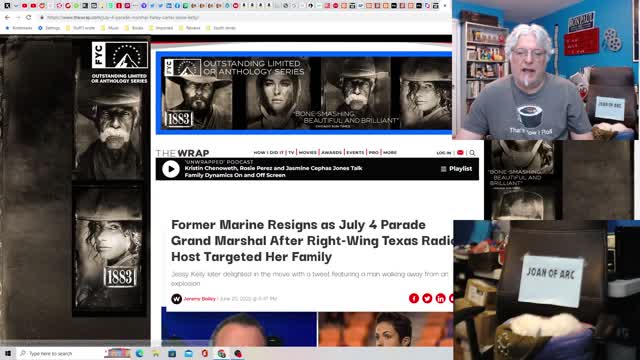Open the Settings bookmark
This screenshot has height=360, width=640.
click(x=49, y=28)
